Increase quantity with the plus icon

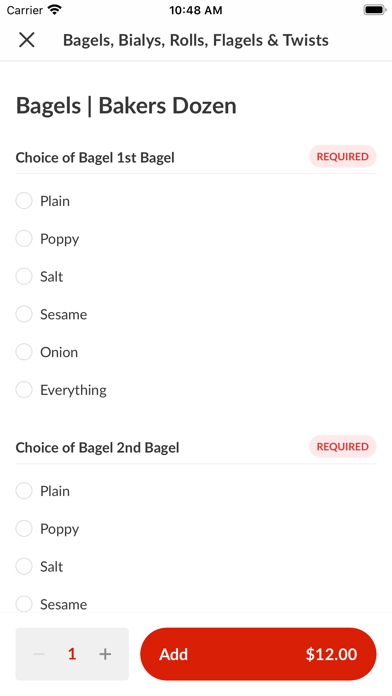click(x=105, y=654)
